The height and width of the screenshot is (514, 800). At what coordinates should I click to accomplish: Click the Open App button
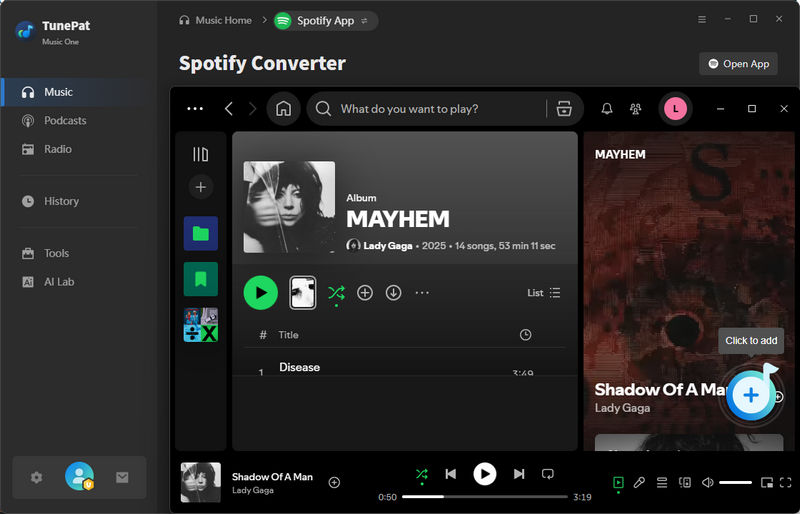(738, 64)
